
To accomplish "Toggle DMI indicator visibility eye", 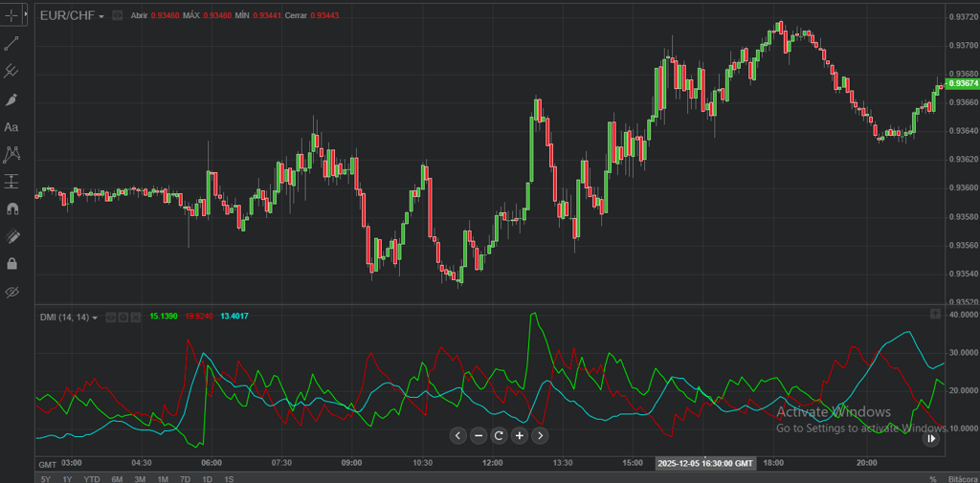I will [111, 318].
